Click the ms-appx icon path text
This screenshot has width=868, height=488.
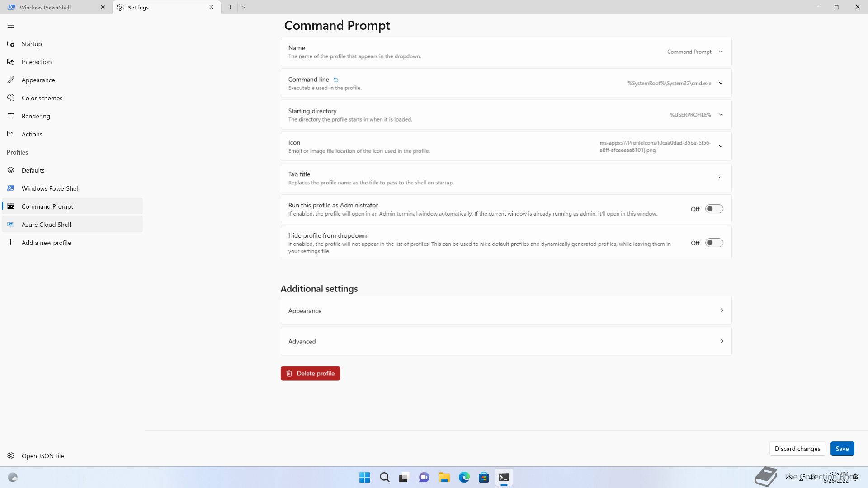656,146
